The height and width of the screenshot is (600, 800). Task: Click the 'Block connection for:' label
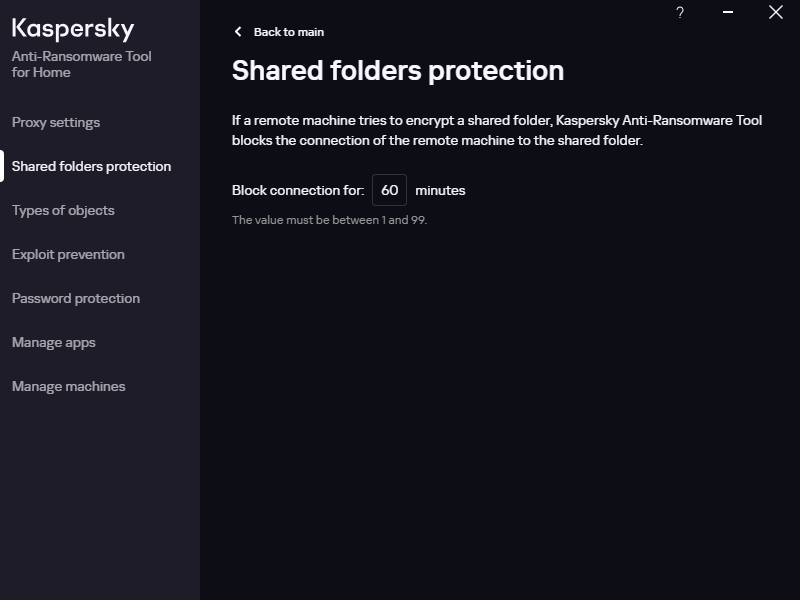click(298, 190)
